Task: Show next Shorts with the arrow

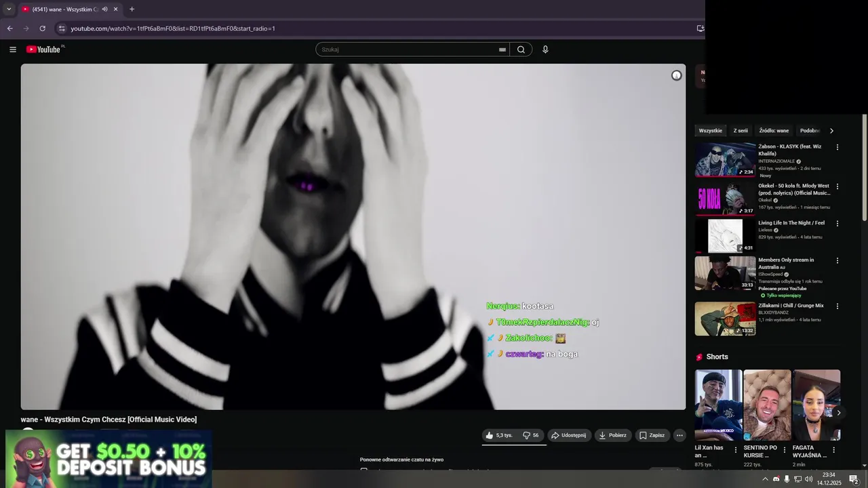Action: 839,413
